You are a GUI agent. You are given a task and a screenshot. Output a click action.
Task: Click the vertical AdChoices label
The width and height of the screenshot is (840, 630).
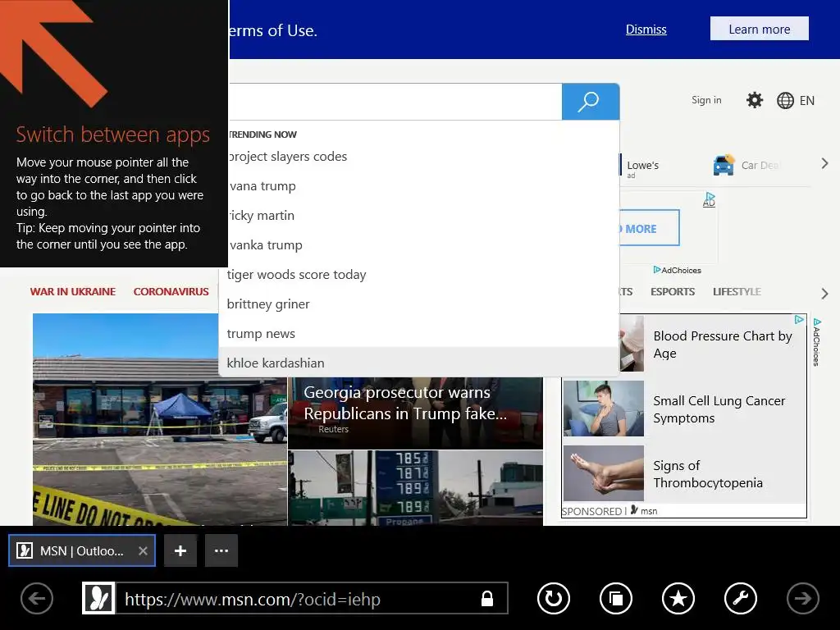816,342
